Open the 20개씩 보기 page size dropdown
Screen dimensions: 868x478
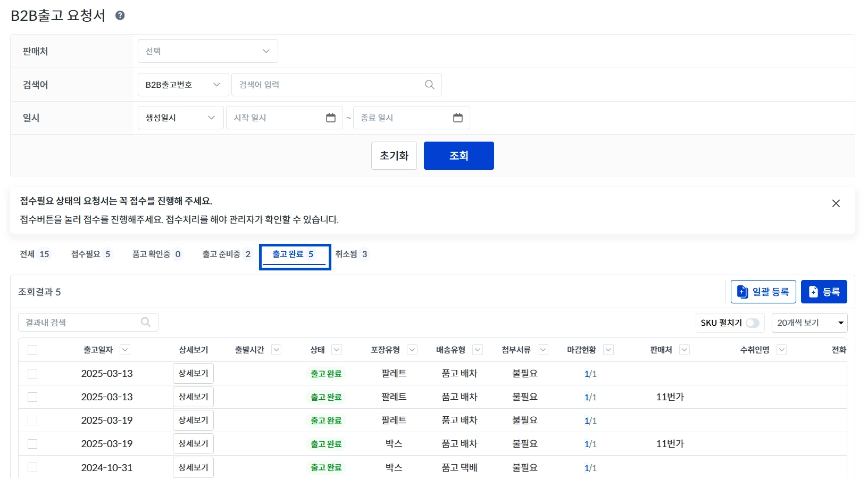click(x=809, y=323)
